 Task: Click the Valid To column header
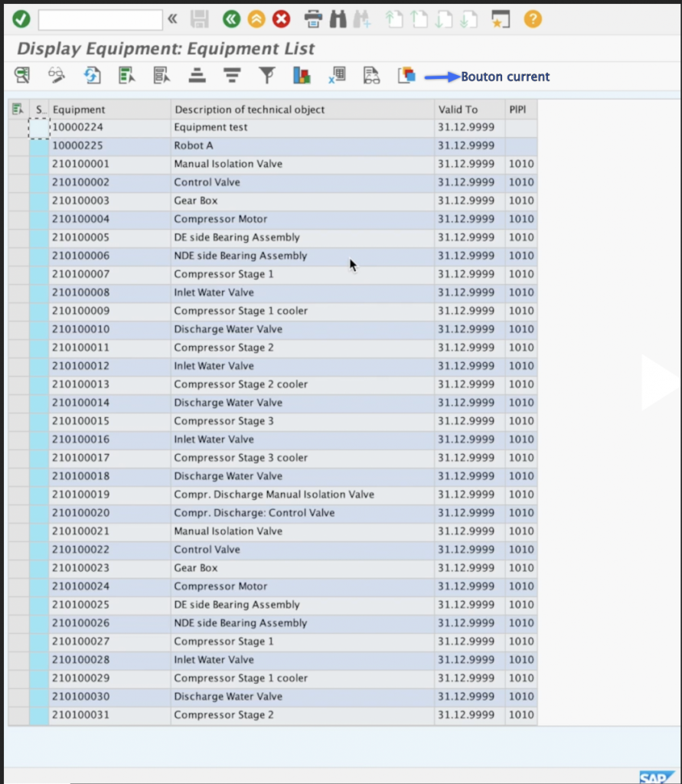point(468,109)
